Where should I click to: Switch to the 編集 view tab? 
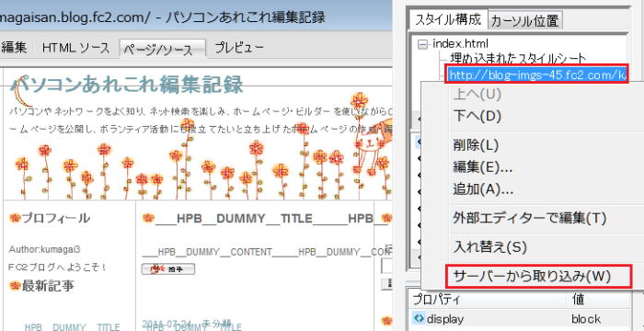tap(15, 48)
